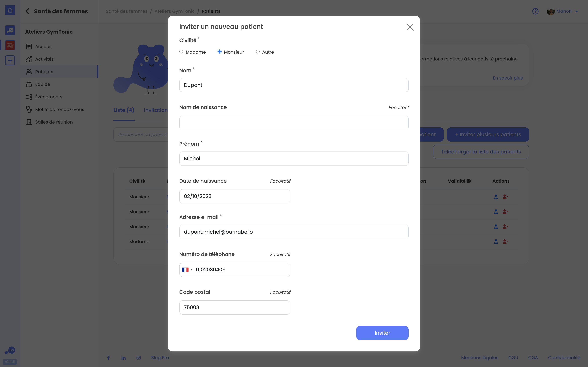Click the Inviter button
Viewport: 588px width, 367px height.
[382, 333]
